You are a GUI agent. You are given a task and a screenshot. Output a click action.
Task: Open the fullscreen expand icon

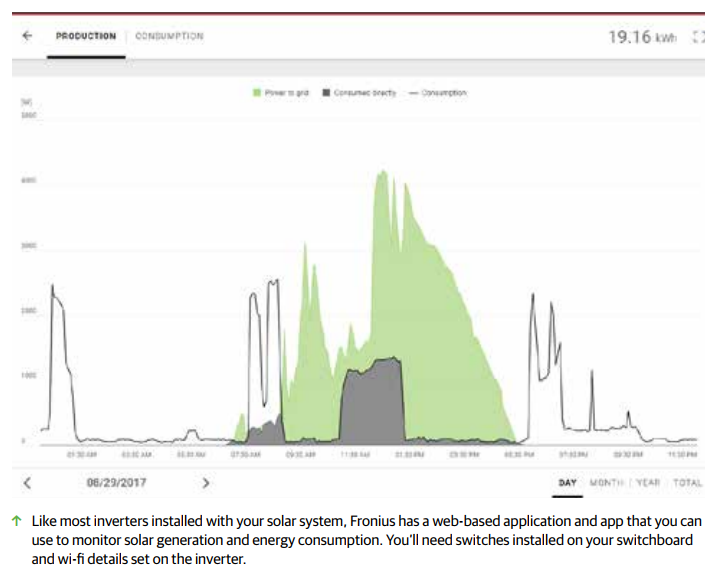click(x=699, y=37)
